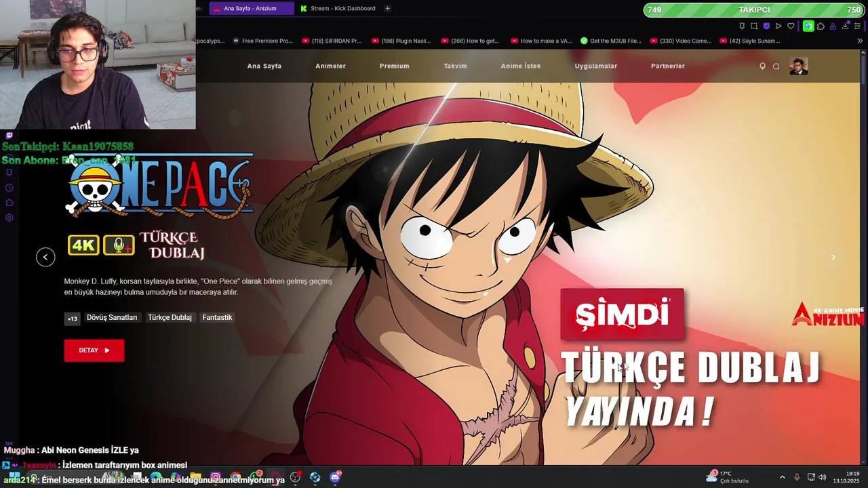Open the (42) Söyle Sunam... bookmark

(750, 41)
